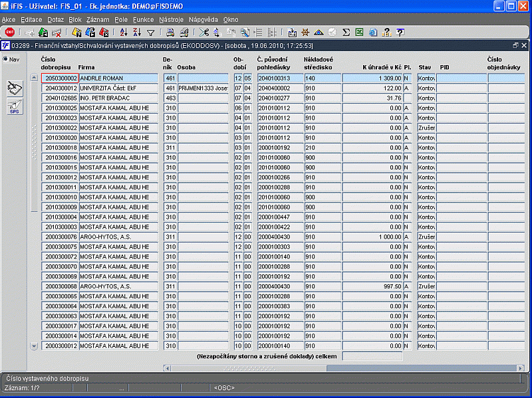This screenshot has width=532, height=398.
Task: Click the amount 122.00
Action: (372, 88)
